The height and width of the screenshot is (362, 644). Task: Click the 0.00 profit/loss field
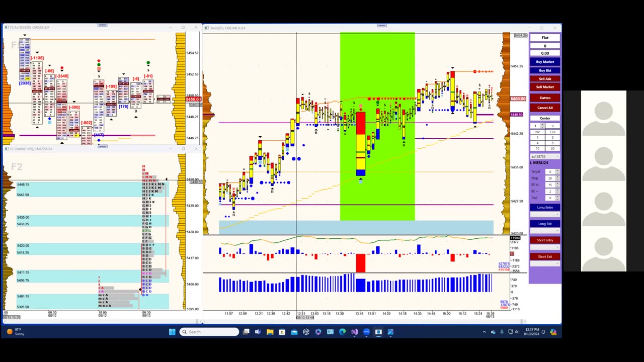click(545, 53)
